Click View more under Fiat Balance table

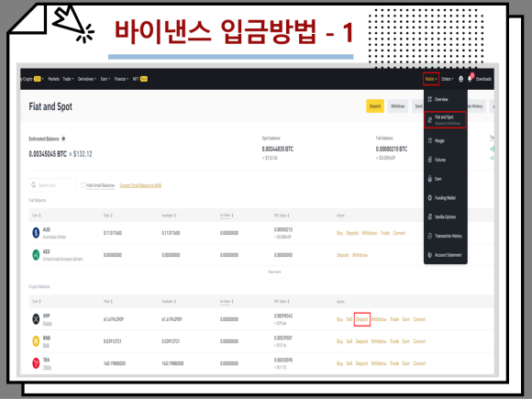coord(274,272)
